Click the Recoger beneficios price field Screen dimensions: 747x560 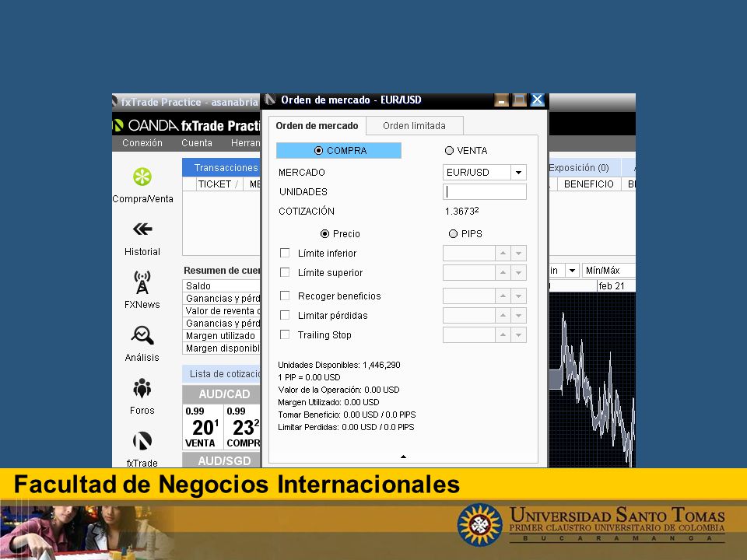coord(469,296)
